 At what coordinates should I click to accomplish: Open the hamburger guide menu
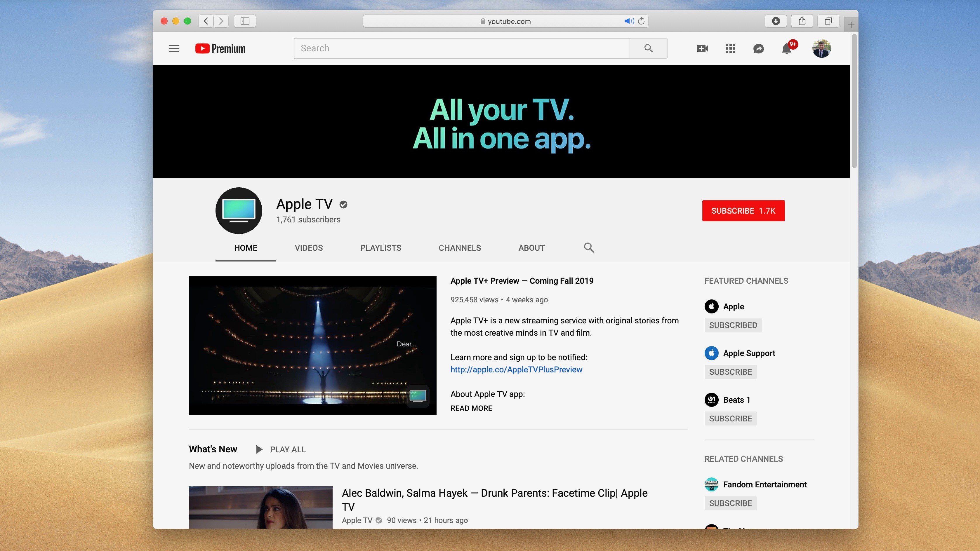point(173,48)
